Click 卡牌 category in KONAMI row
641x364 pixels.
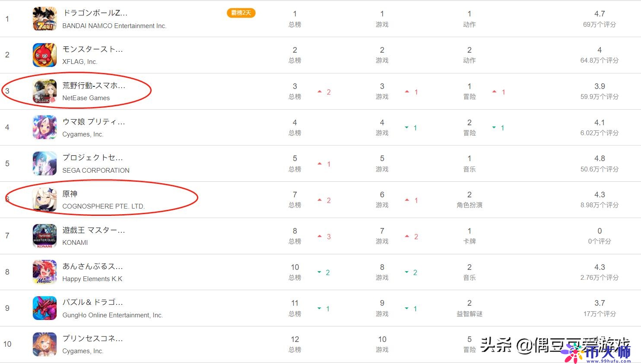pos(470,241)
